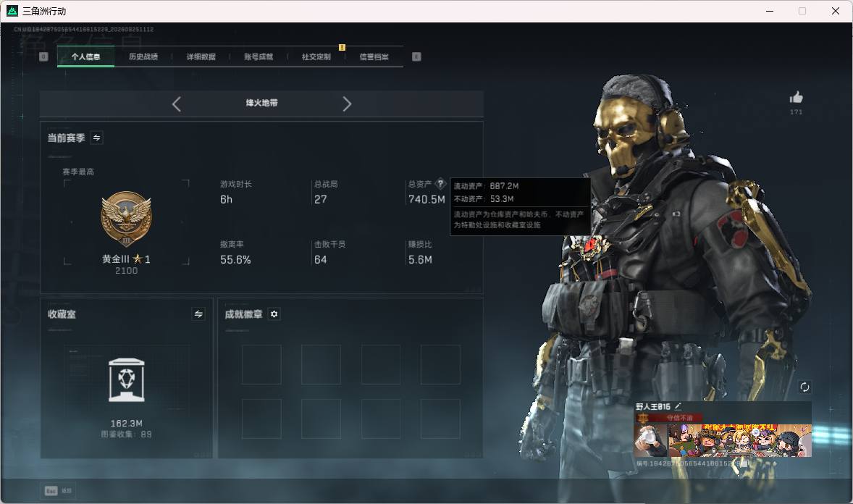853x504 pixels.
Task: Go to the 社交定制 tab
Action: click(316, 56)
